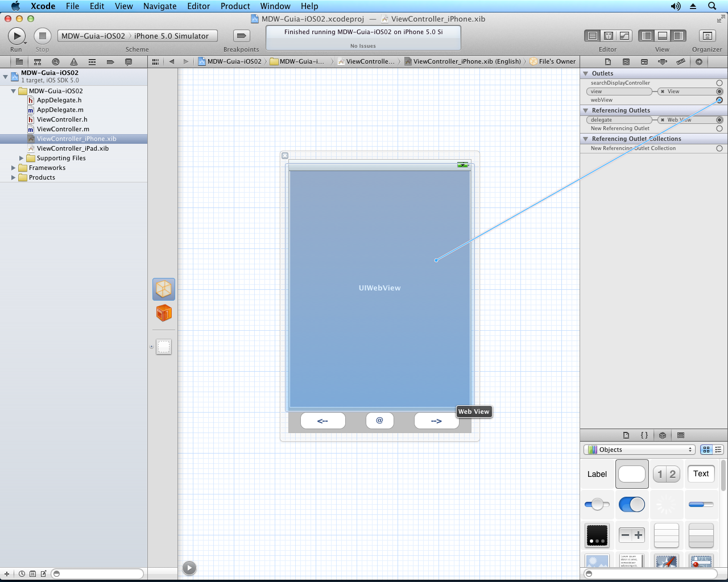Hide the Utilities pane

click(679, 36)
